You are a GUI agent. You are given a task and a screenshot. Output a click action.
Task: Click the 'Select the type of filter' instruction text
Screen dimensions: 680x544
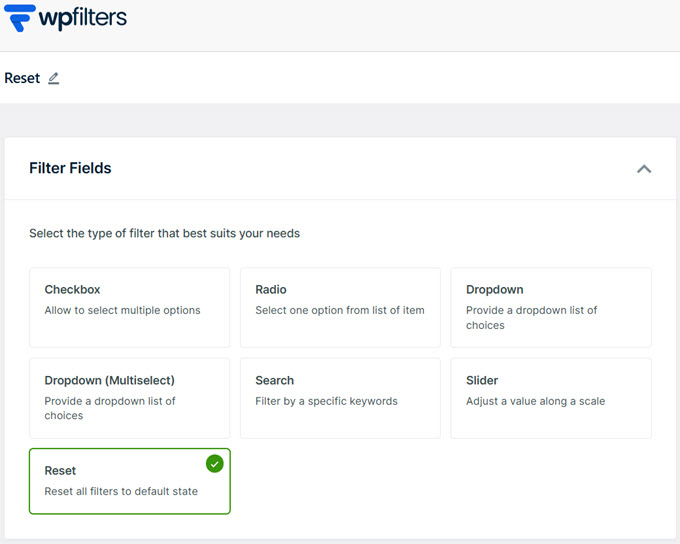click(164, 233)
